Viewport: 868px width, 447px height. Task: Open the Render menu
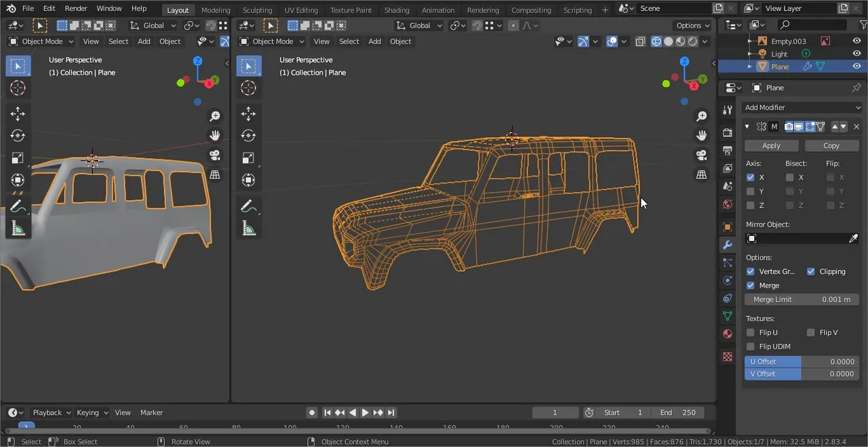pos(76,8)
